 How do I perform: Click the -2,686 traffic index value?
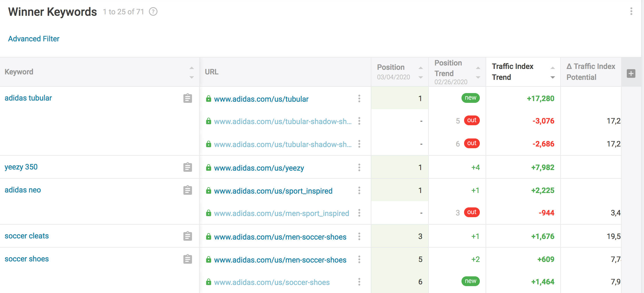543,144
